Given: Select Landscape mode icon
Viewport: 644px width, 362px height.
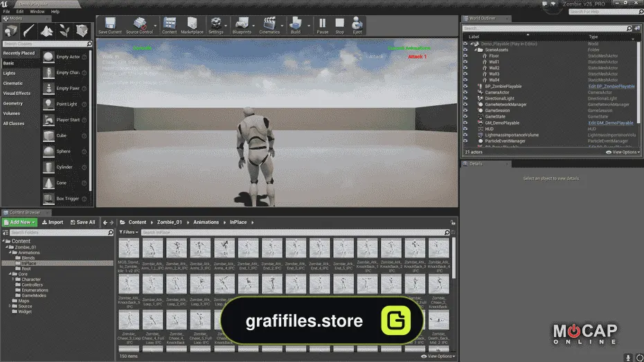Looking at the screenshot, I should [46, 30].
